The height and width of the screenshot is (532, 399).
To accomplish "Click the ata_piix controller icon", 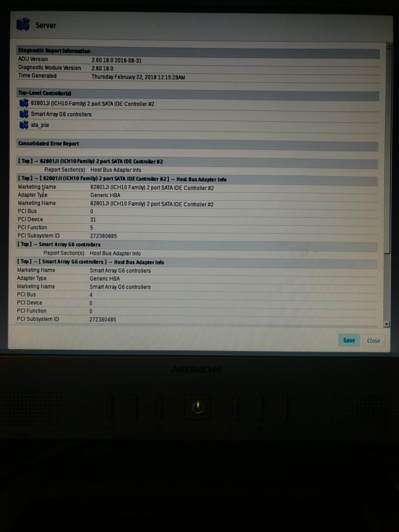I will 24,125.
